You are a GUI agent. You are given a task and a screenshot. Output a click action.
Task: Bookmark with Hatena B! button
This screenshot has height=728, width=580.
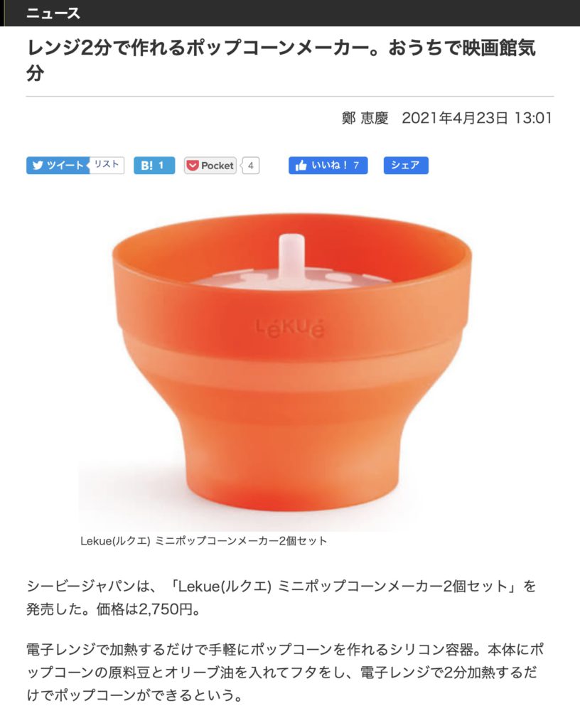pyautogui.click(x=154, y=166)
